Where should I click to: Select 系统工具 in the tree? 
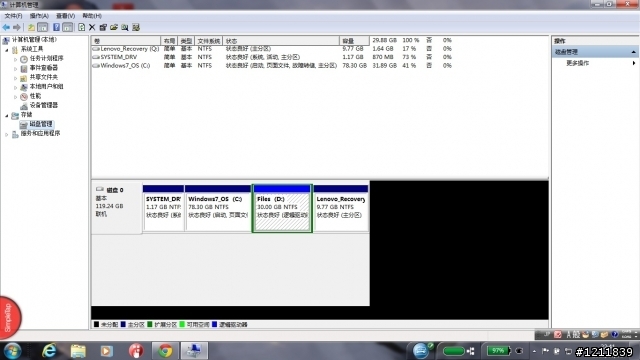(x=32, y=49)
